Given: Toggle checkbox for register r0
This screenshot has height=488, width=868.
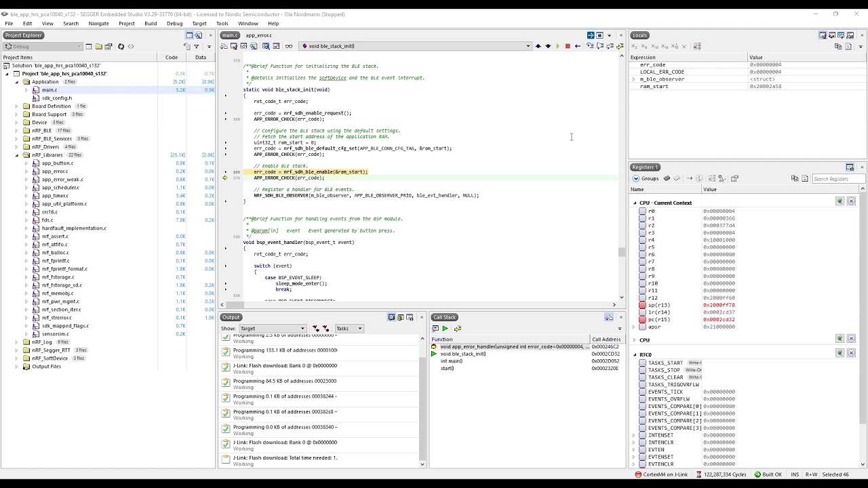Looking at the screenshot, I should pos(642,211).
